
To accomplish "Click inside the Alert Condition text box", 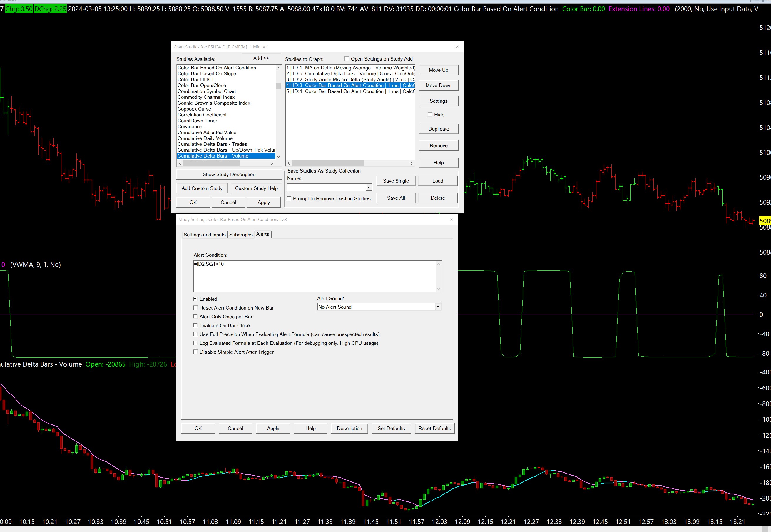I will point(314,276).
